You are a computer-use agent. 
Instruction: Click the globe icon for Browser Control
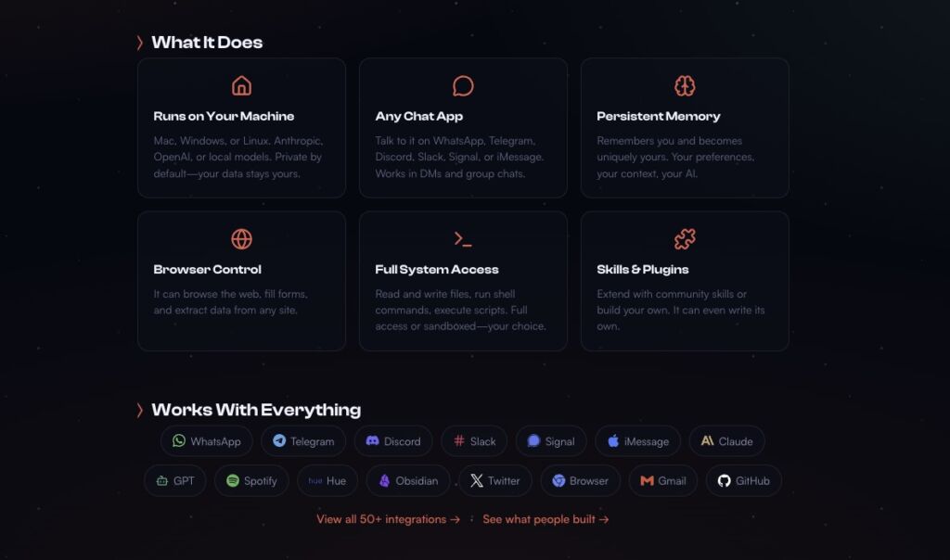241,239
